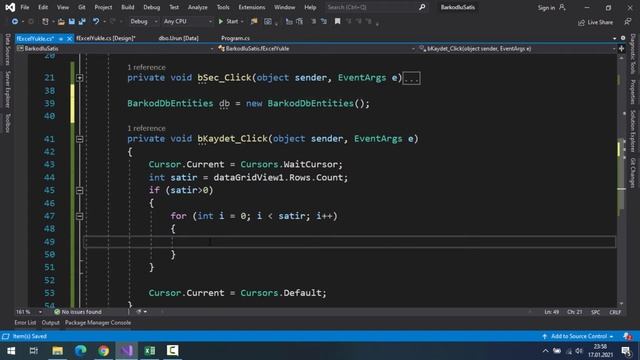Click the Save All icon
Image resolution: width=640 pixels, height=360 pixels.
coord(82,21)
